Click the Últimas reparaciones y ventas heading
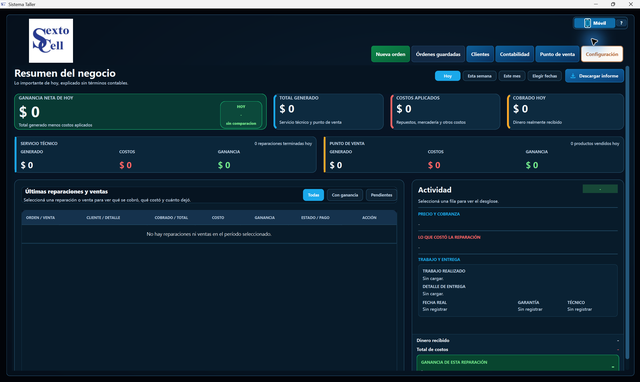The image size is (640, 382). click(66, 191)
